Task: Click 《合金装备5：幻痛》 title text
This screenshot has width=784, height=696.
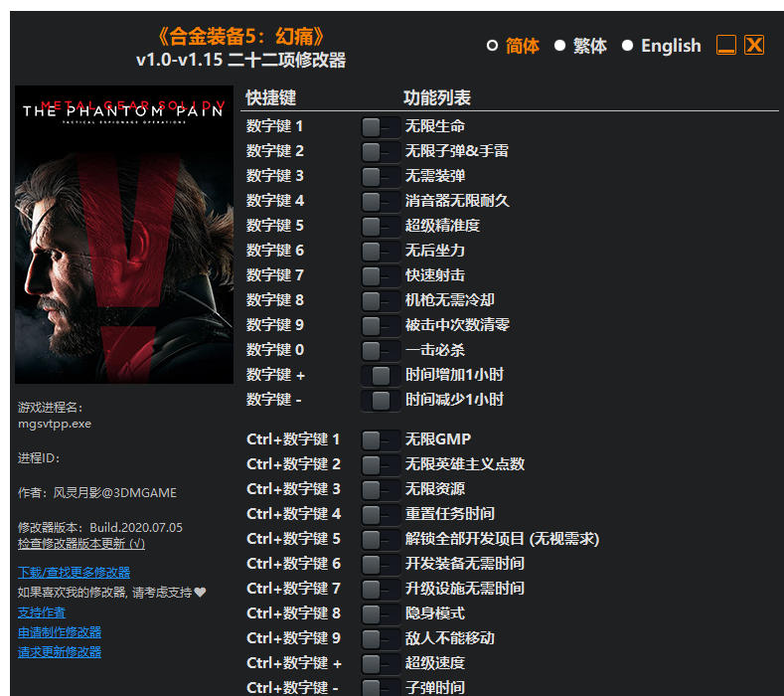Action: click(x=241, y=36)
